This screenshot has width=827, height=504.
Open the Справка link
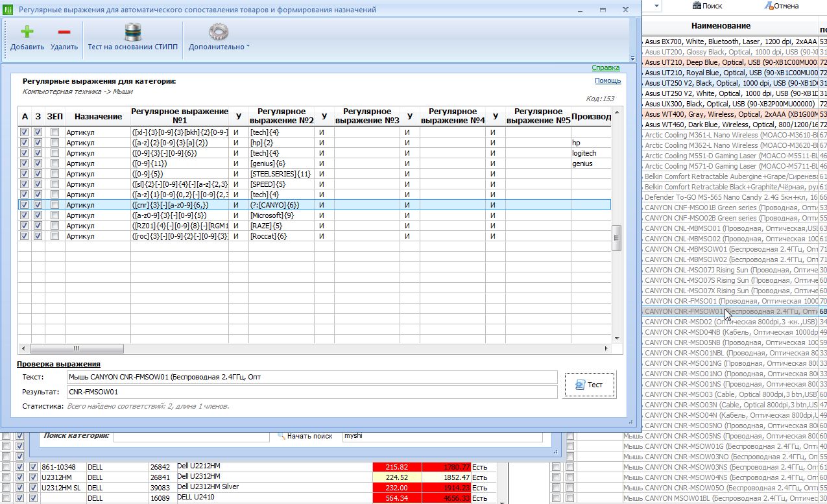click(x=605, y=68)
